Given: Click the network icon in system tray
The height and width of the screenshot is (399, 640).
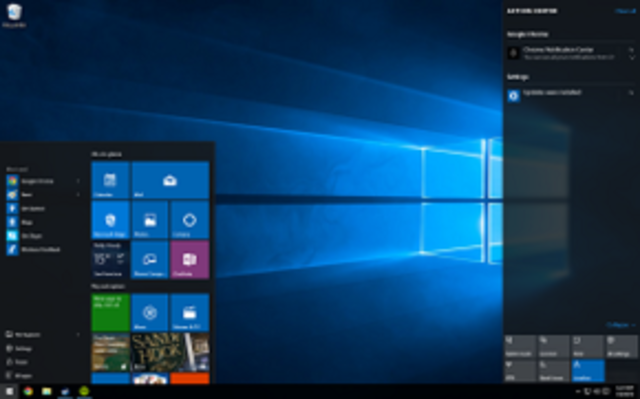Looking at the screenshot, I should click(x=588, y=392).
